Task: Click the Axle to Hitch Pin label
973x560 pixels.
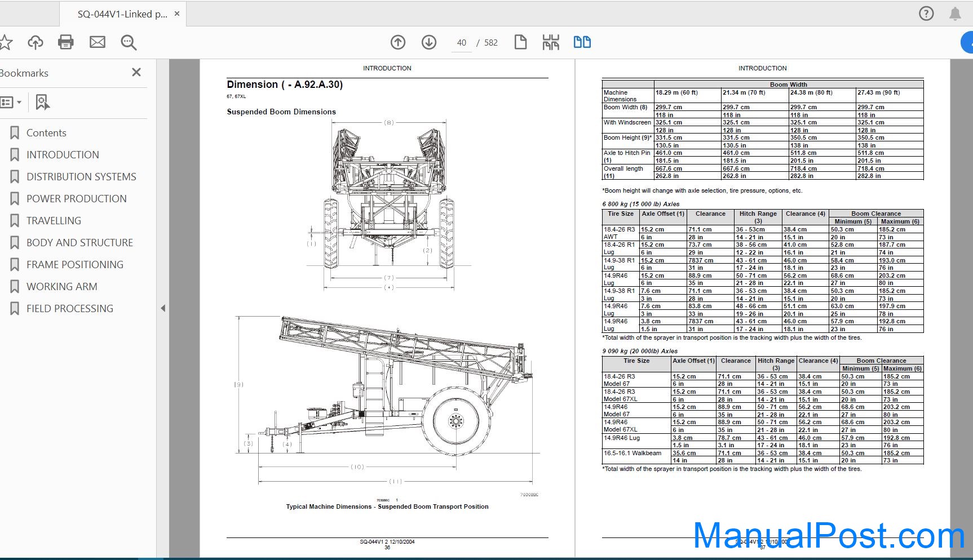Action: coord(627,156)
